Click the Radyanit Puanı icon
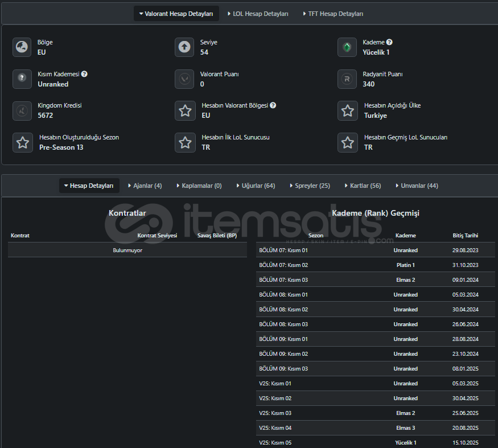This screenshot has width=498, height=448. (347, 79)
